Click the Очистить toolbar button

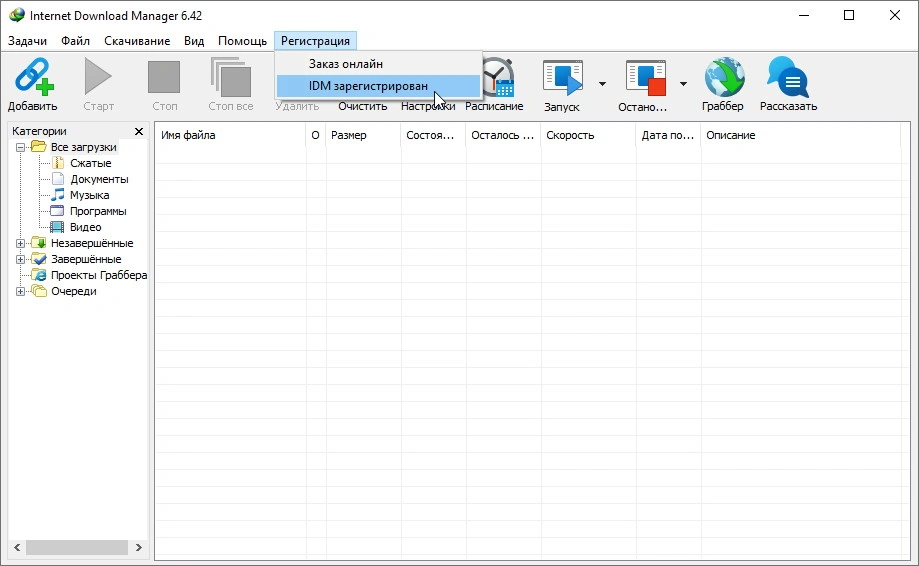362,106
